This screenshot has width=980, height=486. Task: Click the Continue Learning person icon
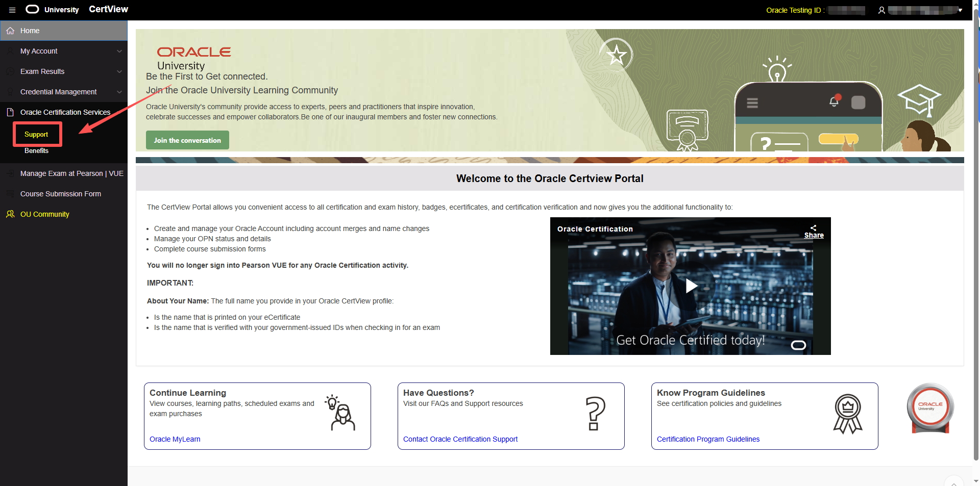tap(340, 413)
